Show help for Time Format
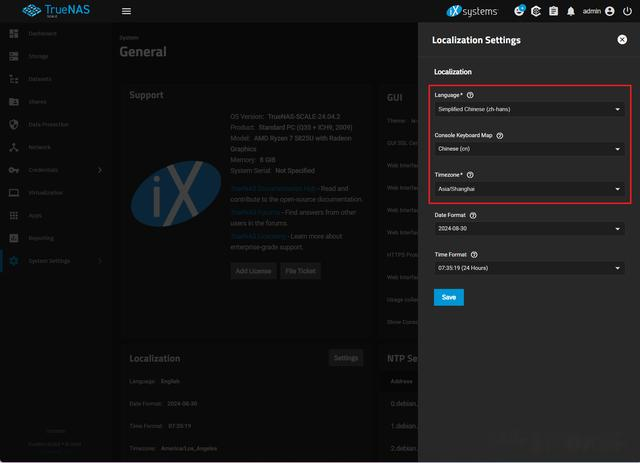The image size is (640, 463). 474,255
